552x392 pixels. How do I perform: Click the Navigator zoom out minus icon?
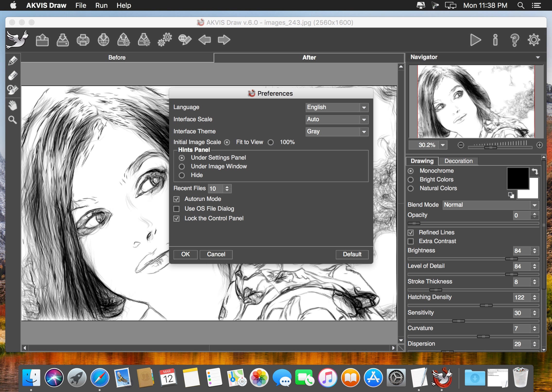[x=461, y=145]
